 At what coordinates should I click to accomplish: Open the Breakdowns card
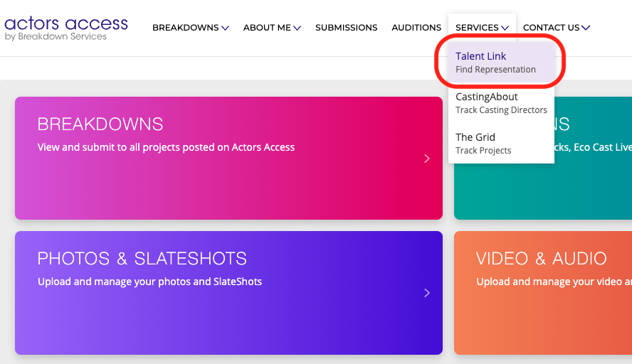(228, 158)
